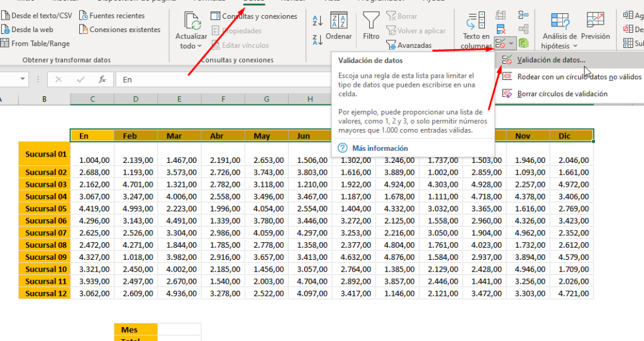Select the cell with 4.972,00

(571, 184)
